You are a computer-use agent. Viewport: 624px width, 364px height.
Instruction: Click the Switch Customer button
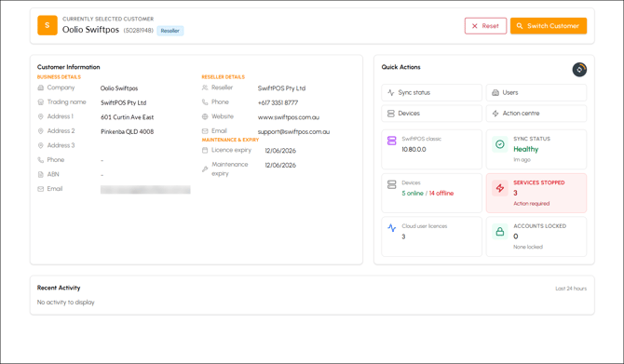[x=549, y=26]
